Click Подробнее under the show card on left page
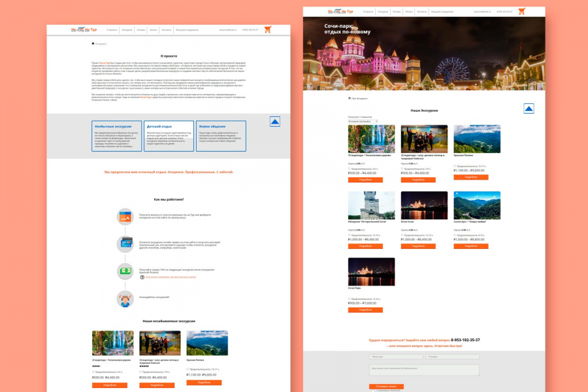The image size is (588, 392). click(157, 385)
